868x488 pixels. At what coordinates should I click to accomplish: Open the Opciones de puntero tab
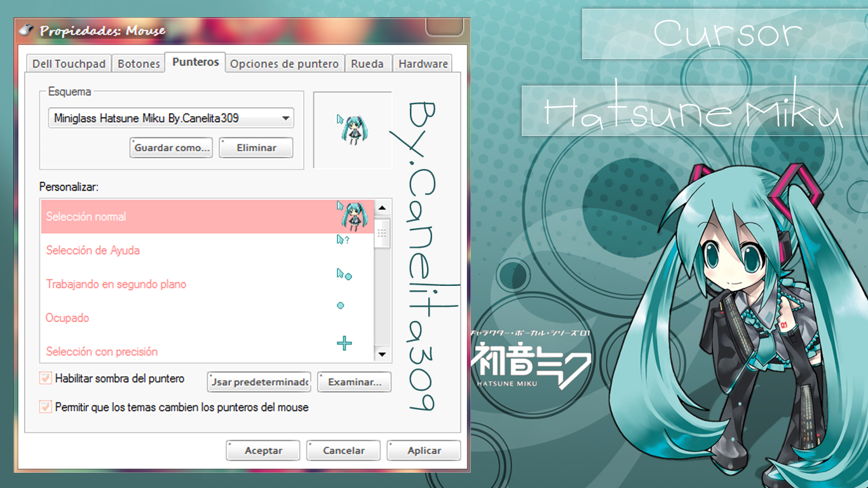284,64
